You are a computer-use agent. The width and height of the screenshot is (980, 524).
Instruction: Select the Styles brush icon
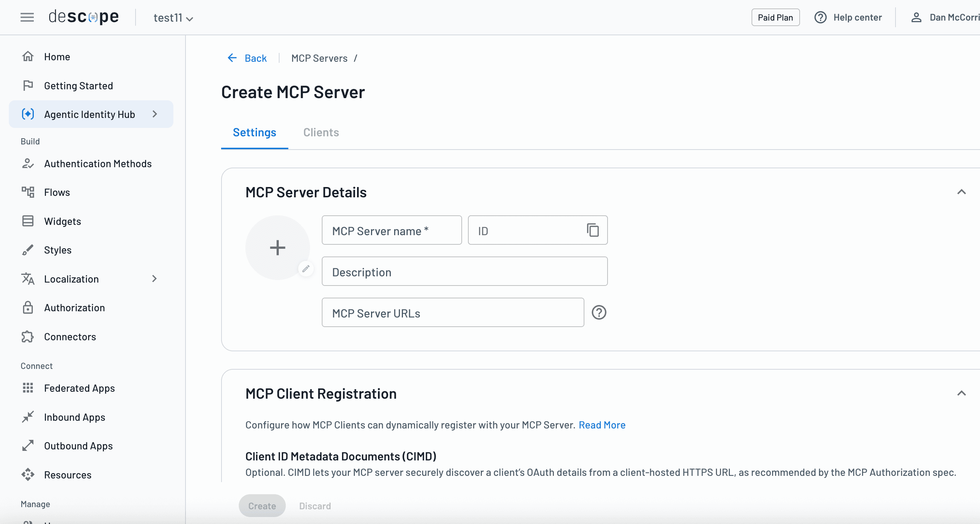pyautogui.click(x=28, y=250)
